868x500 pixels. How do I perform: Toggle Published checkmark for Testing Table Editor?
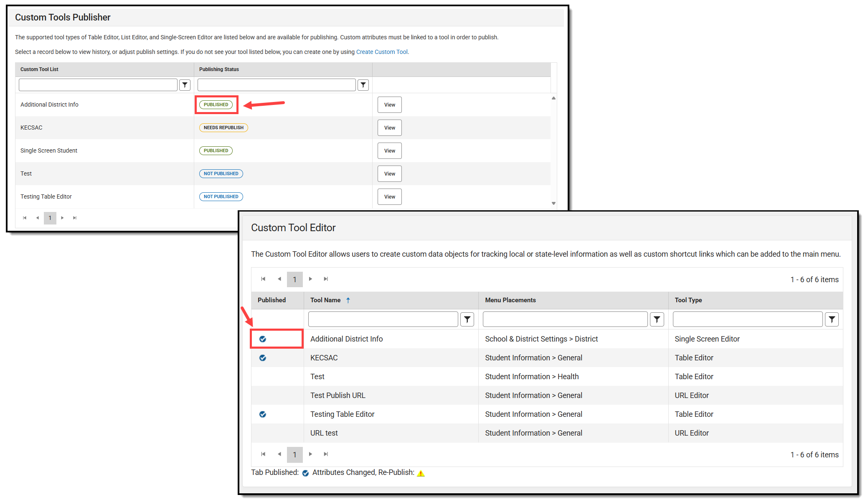263,414
